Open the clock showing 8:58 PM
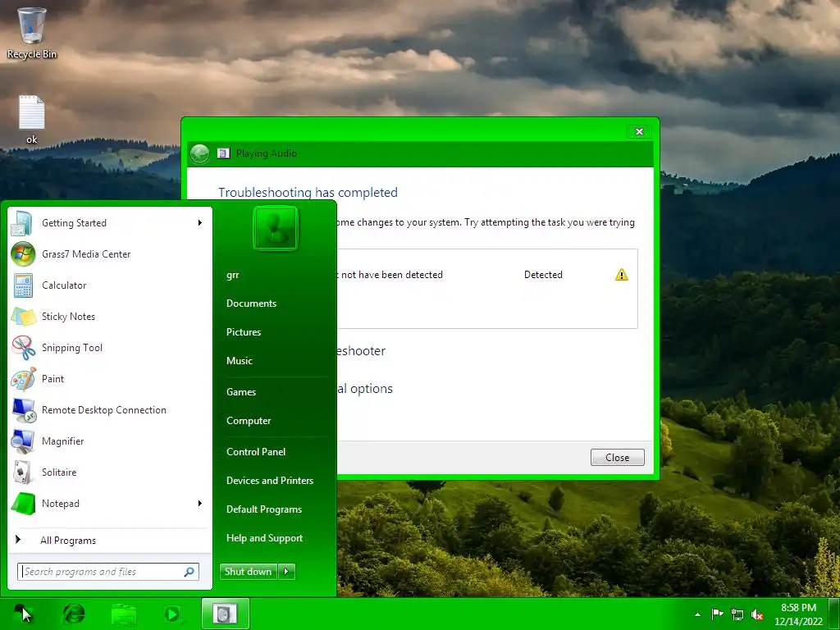 coord(798,614)
